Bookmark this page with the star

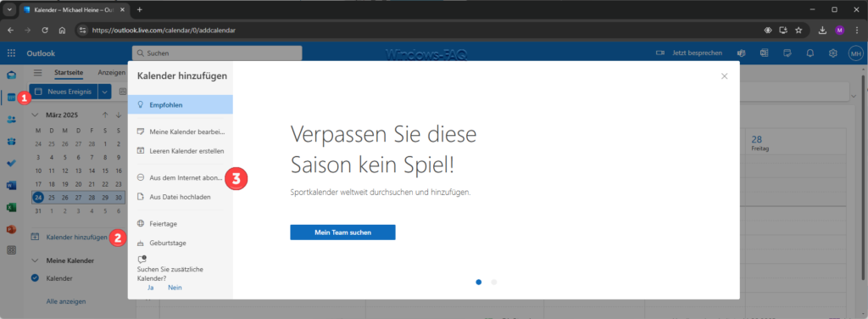click(798, 31)
